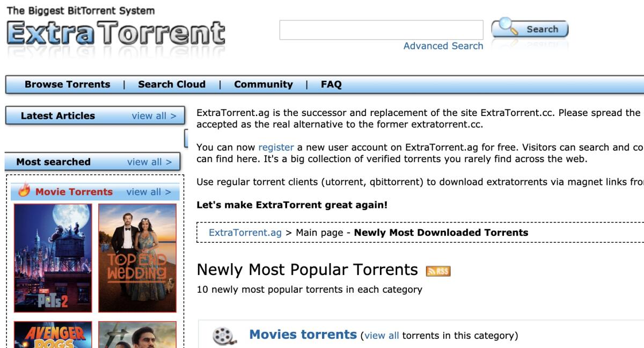Open the Search Cloud section
This screenshot has width=644, height=348.
pos(172,84)
